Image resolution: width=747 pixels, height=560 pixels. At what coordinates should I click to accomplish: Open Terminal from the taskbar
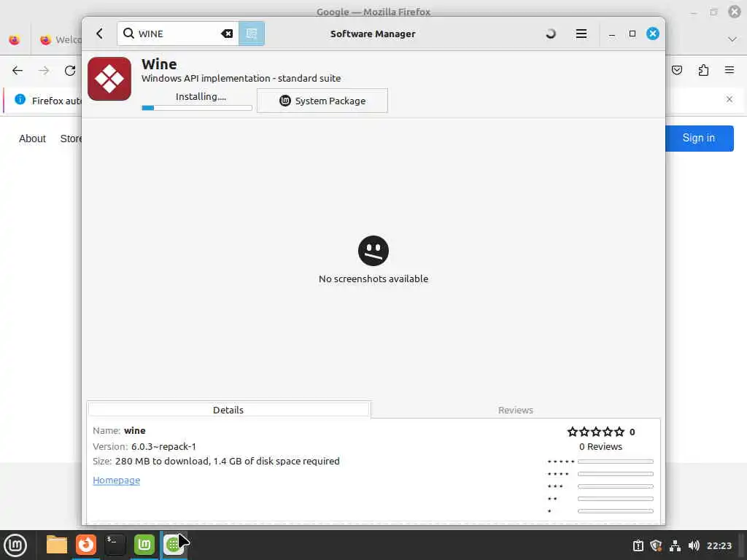[115, 545]
